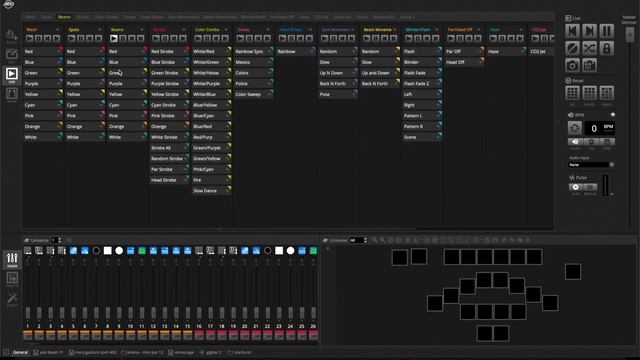The width and height of the screenshot is (640, 360).
Task: Click Previous scene in Live panel
Action: (572, 31)
